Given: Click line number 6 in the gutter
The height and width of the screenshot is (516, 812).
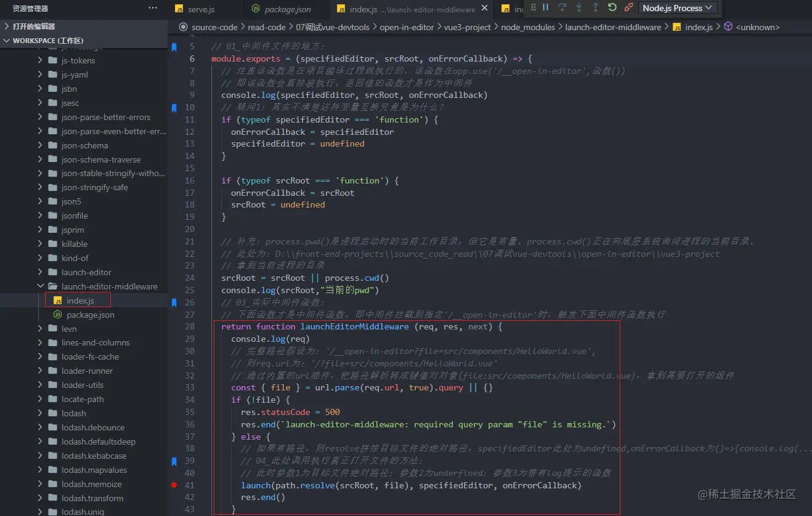Looking at the screenshot, I should 192,58.
